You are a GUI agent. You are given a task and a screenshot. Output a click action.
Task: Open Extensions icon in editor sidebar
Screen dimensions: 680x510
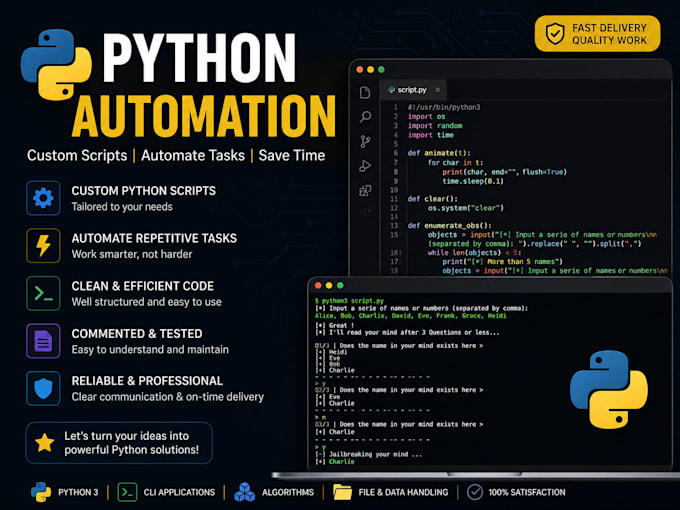click(365, 190)
